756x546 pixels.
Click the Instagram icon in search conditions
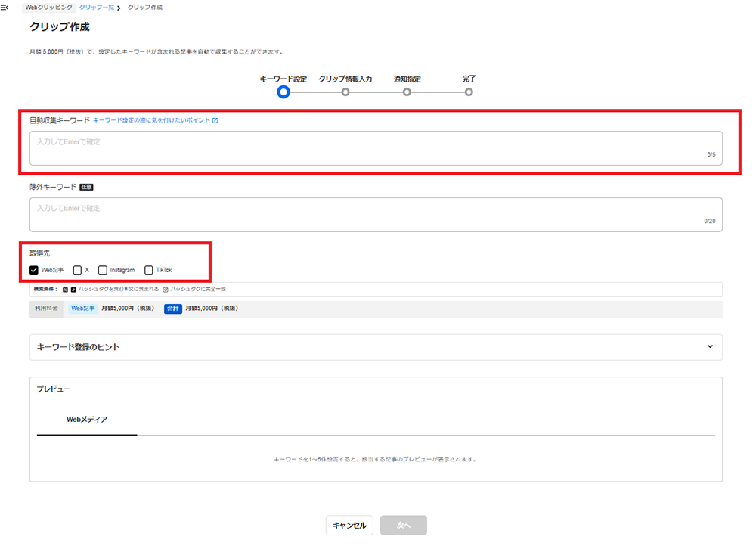pos(166,290)
